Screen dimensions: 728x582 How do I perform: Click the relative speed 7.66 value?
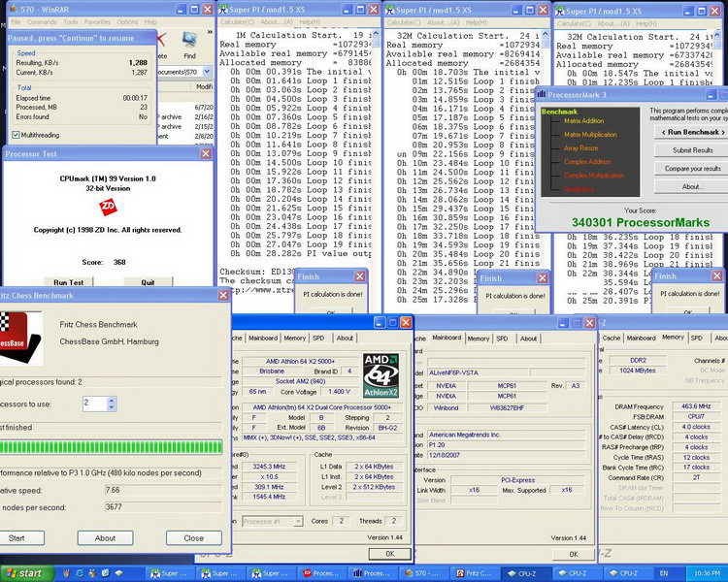163,490
